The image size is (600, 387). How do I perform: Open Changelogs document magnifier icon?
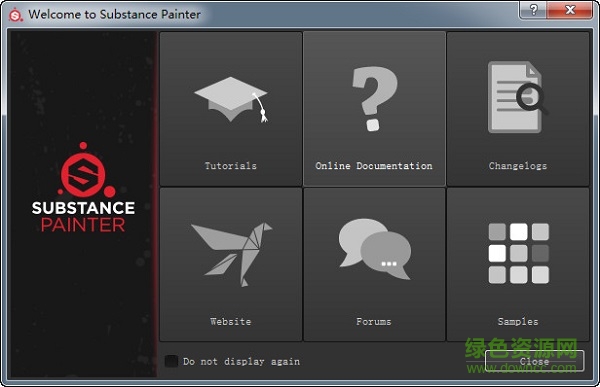518,97
